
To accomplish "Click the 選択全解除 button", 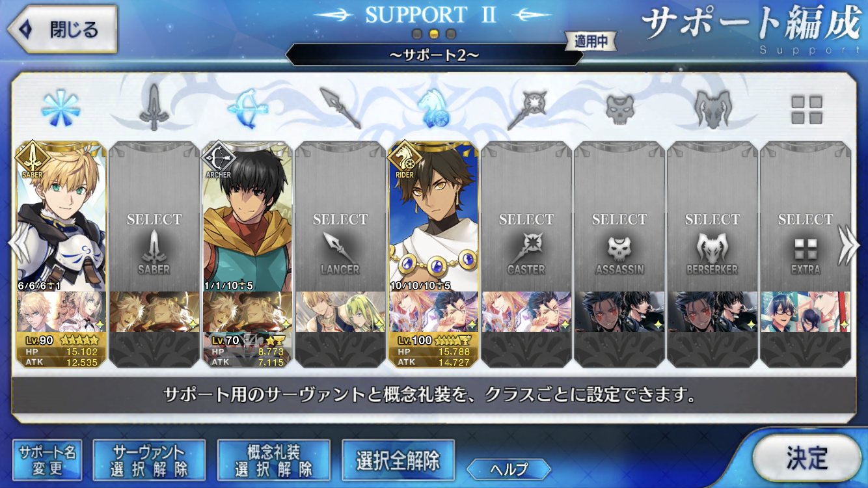I will (x=398, y=460).
